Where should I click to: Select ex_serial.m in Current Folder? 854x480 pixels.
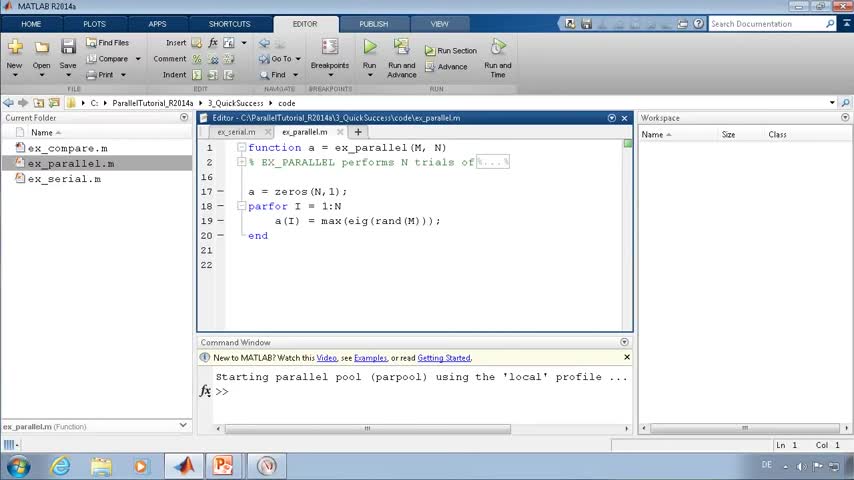[64, 179]
